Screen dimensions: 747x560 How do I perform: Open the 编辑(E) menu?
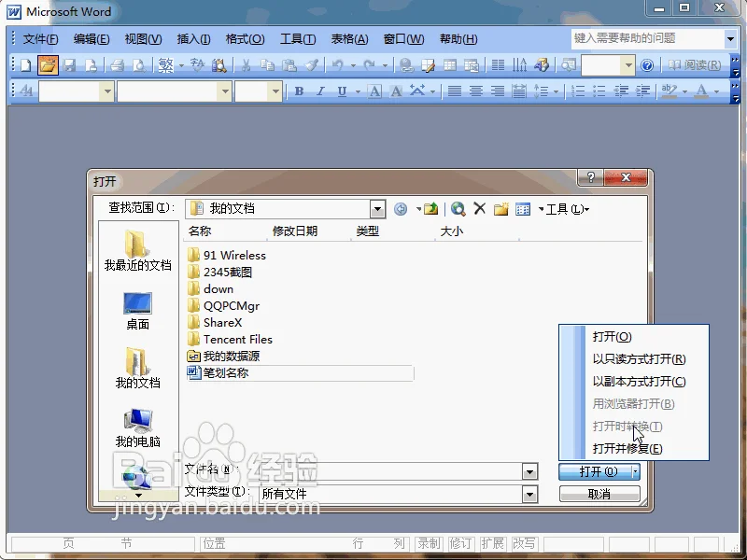click(92, 39)
